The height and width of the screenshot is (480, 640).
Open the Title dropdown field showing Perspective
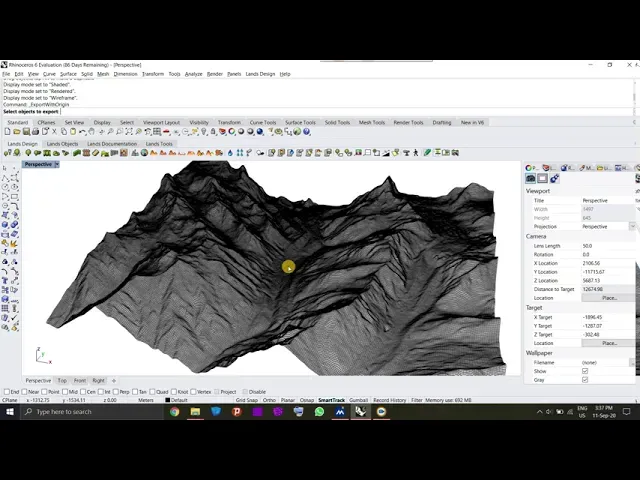point(605,200)
